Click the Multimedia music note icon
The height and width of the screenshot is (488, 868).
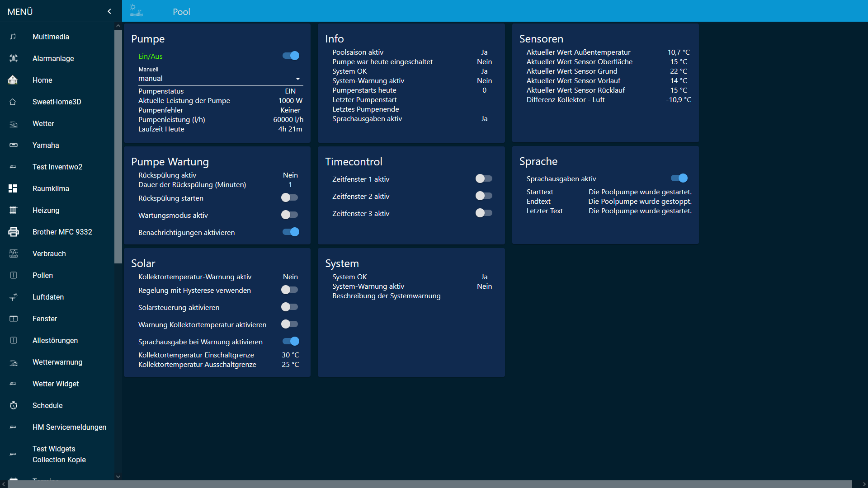[x=14, y=37]
